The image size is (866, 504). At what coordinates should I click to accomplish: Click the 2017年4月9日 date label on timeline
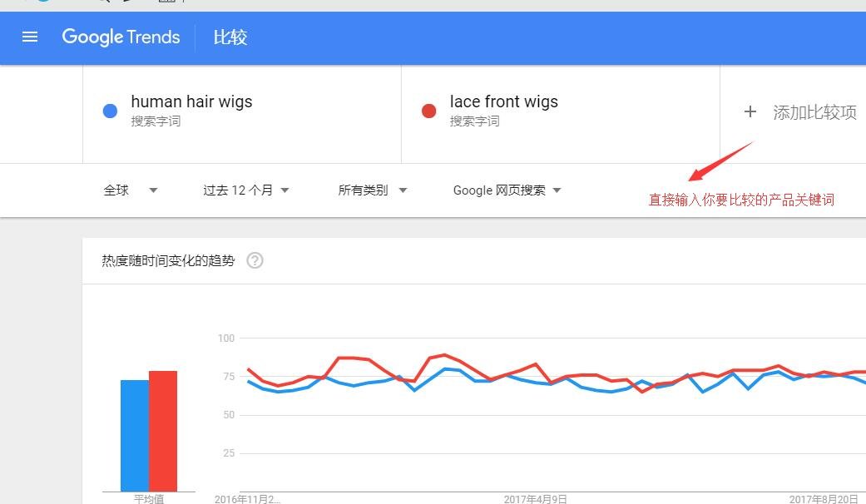(x=536, y=499)
